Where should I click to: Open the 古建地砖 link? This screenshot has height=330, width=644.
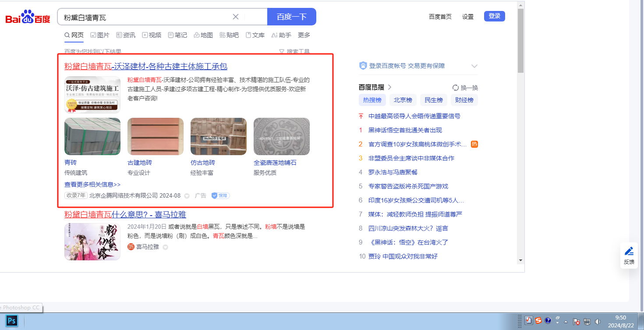click(x=140, y=163)
